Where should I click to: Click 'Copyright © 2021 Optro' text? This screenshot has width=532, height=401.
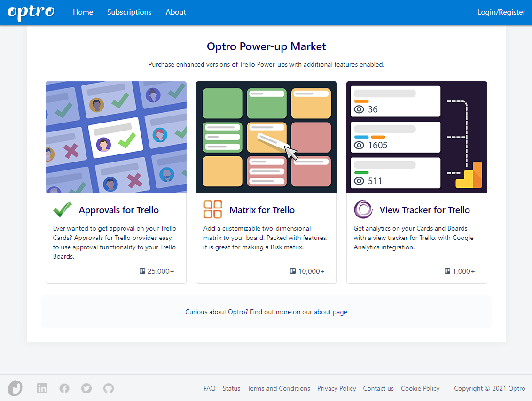coord(490,388)
